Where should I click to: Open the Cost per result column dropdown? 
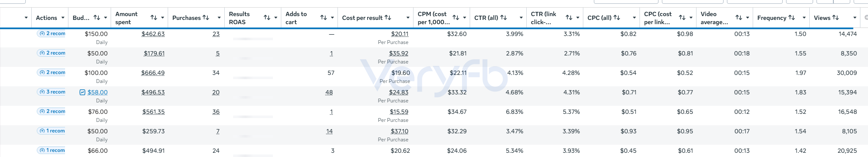(x=408, y=18)
